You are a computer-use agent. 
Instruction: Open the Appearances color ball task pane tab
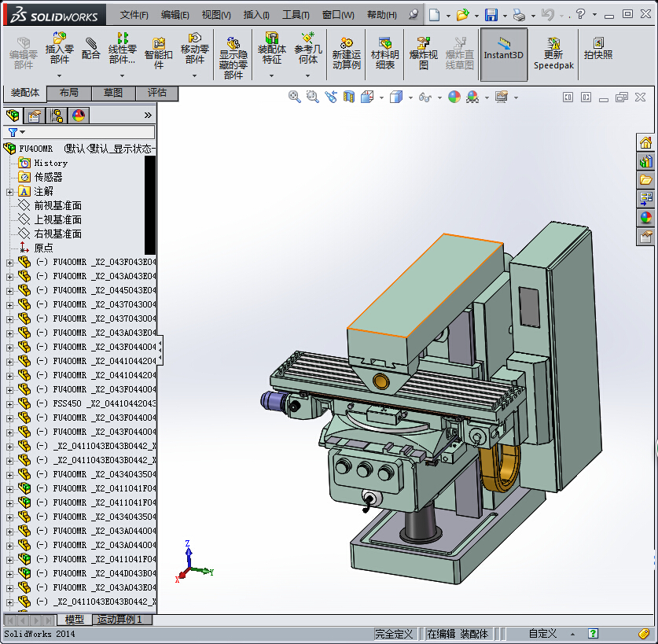(646, 218)
